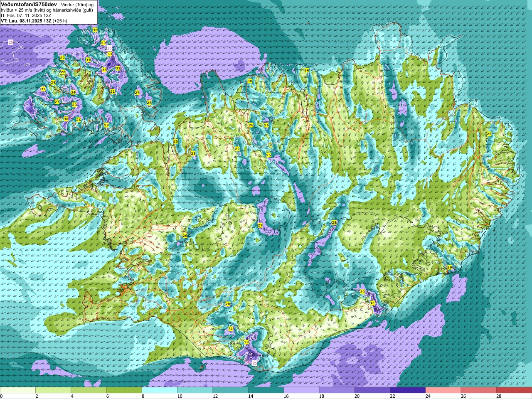Pick the 4–6 m/s green legend swatch
Viewport: 532px width, 399px height.
[89, 390]
